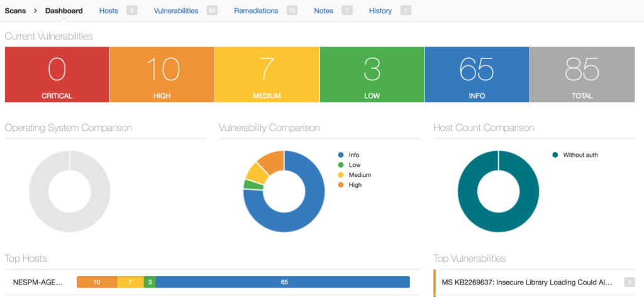Click the green Low donut segment
Image resolution: width=644 pixels, height=297 pixels.
point(253,185)
